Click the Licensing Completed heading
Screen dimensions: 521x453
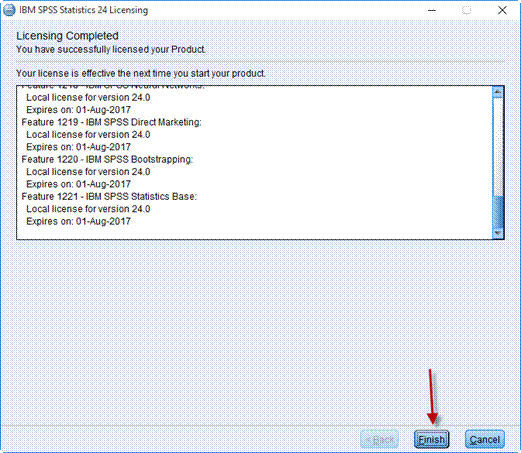pos(67,36)
